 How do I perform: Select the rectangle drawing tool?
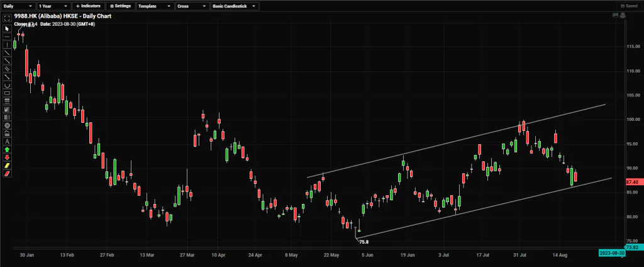[7, 93]
